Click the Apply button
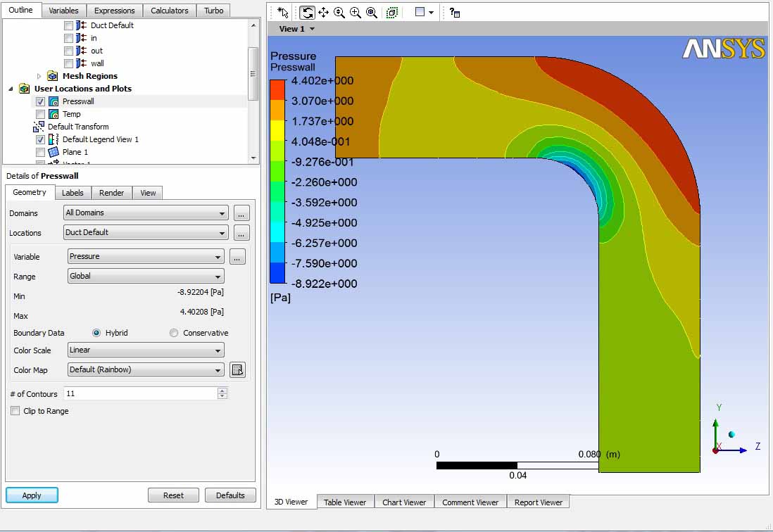 click(32, 495)
